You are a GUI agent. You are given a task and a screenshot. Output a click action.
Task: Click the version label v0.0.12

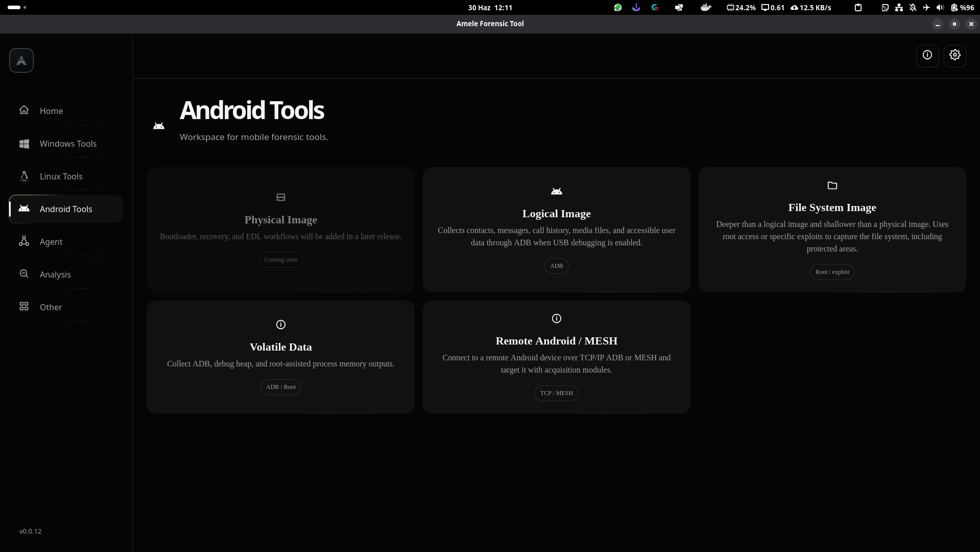pos(31,531)
